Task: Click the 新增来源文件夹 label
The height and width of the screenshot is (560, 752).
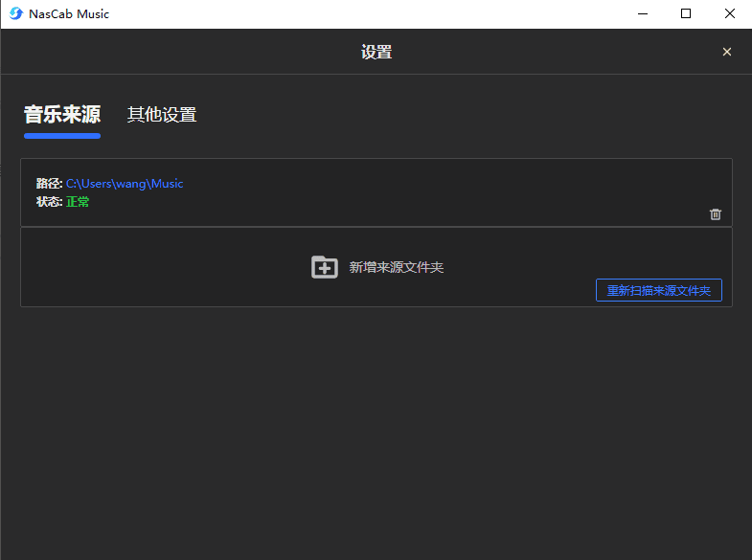Action: (396, 267)
